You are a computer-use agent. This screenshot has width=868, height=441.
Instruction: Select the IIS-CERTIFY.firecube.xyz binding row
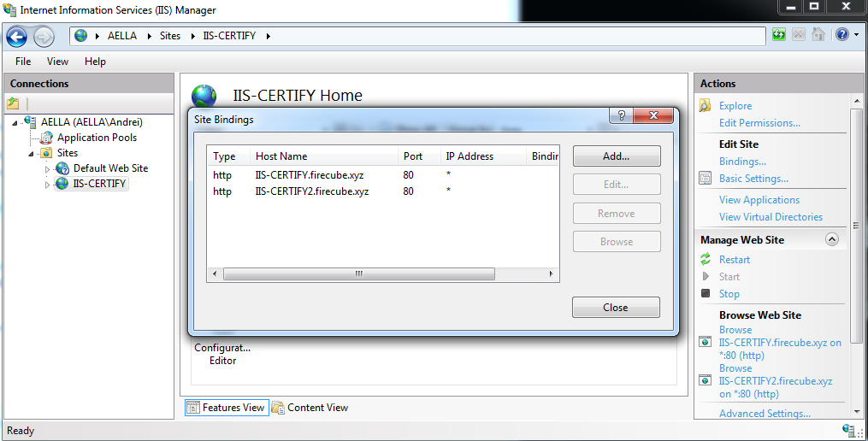point(383,175)
